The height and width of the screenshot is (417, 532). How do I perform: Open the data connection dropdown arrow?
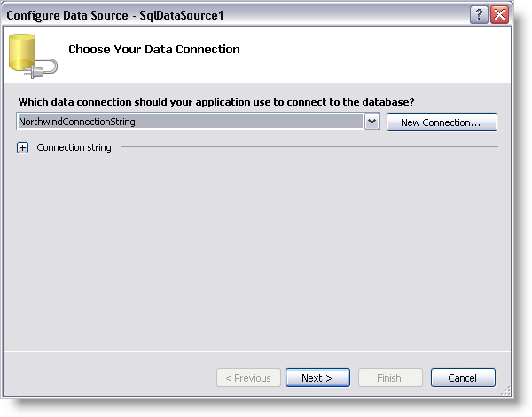[x=372, y=122]
